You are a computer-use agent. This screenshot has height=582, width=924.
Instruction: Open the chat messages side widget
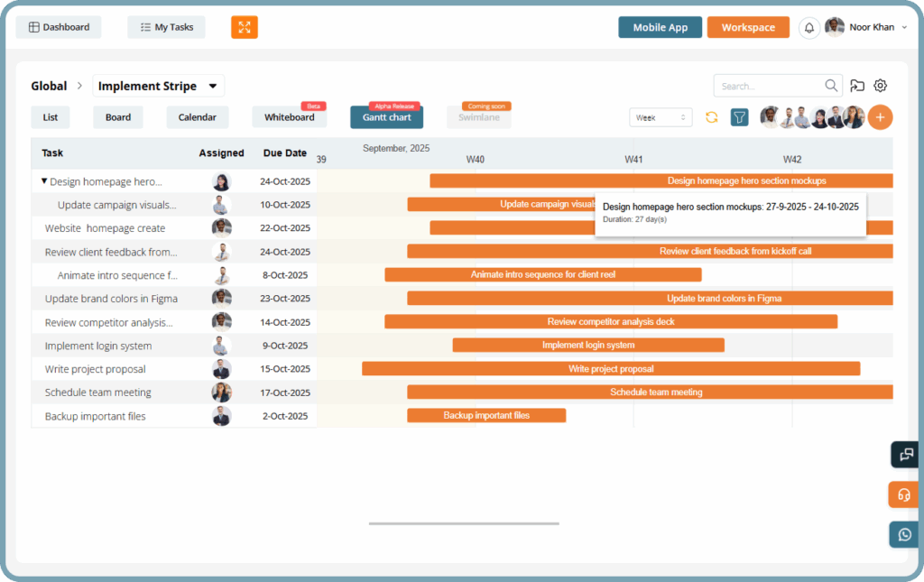pos(904,455)
